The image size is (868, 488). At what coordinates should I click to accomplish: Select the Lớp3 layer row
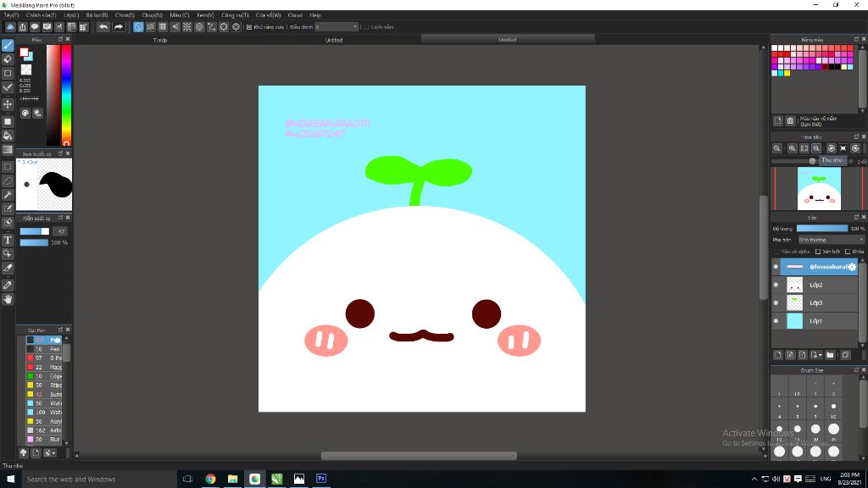click(815, 302)
